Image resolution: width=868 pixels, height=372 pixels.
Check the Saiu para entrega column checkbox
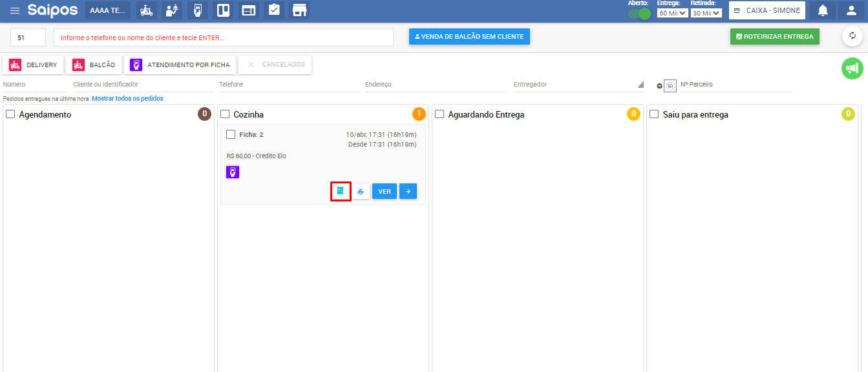point(654,114)
